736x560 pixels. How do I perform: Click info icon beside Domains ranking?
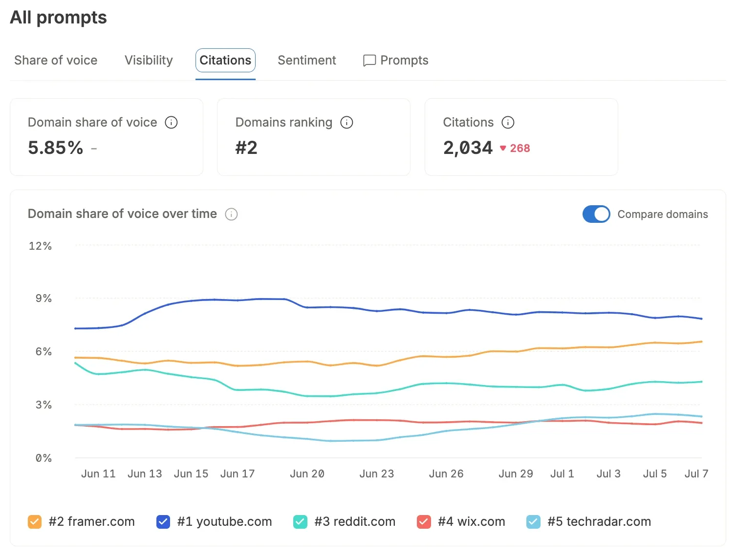(x=346, y=122)
